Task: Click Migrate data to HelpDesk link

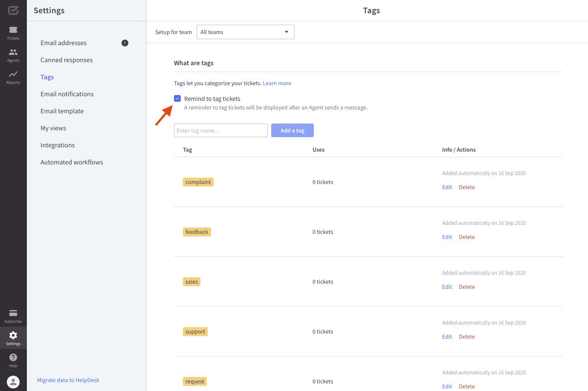Action: pyautogui.click(x=68, y=380)
